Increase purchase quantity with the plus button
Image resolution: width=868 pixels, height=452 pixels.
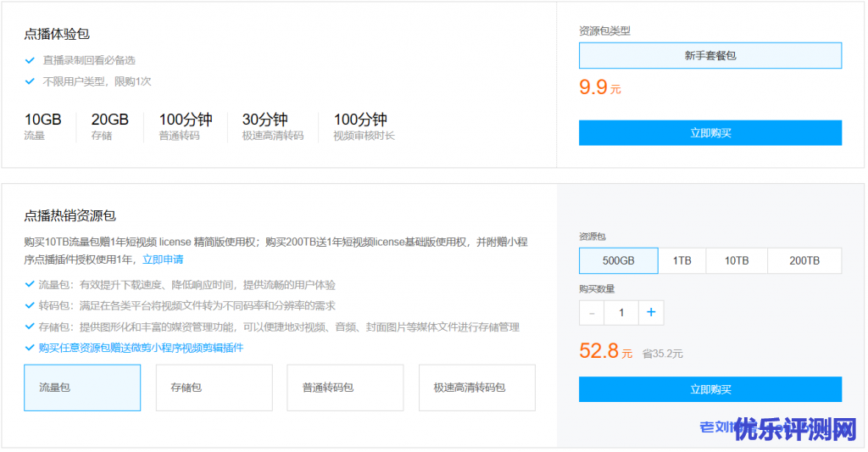[x=651, y=313]
